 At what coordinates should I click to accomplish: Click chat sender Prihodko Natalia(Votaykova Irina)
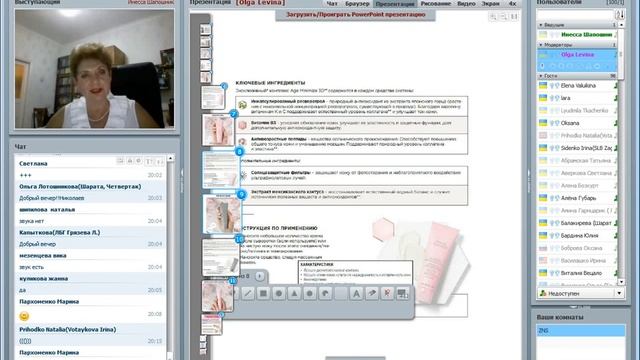(x=67, y=329)
